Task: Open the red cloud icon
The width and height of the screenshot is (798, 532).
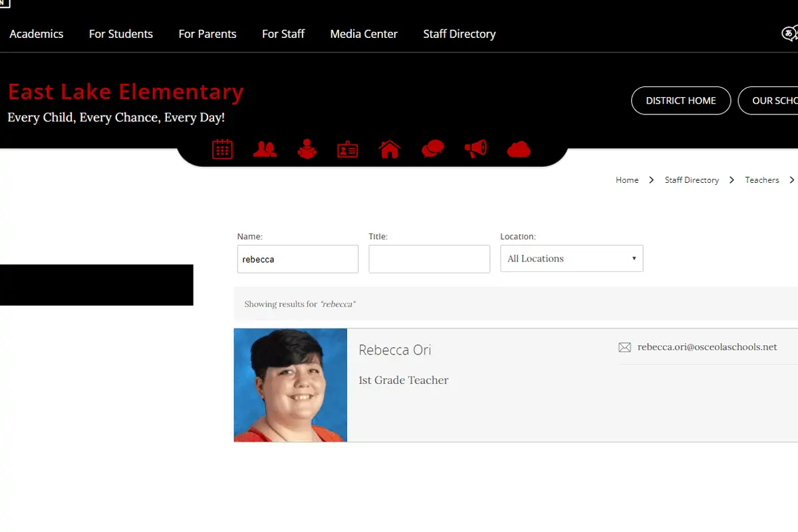Action: click(519, 149)
